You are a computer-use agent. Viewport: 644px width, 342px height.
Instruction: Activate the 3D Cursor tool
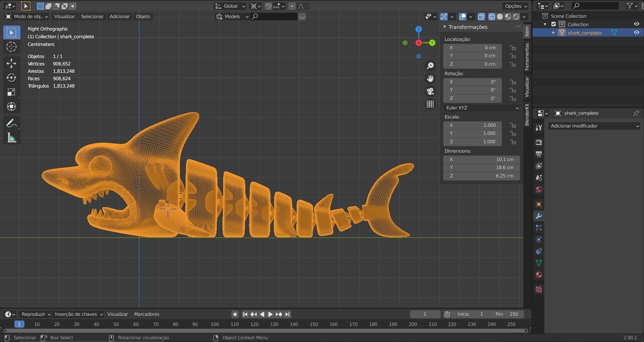(11, 47)
